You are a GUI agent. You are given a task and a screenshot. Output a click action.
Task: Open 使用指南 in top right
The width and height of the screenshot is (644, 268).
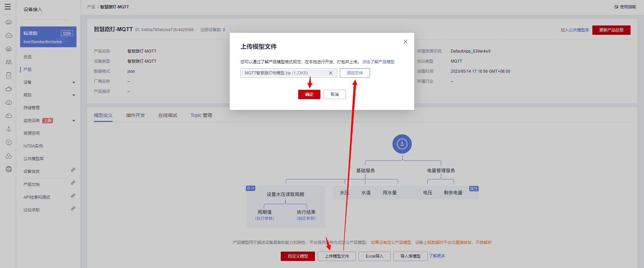click(x=625, y=7)
